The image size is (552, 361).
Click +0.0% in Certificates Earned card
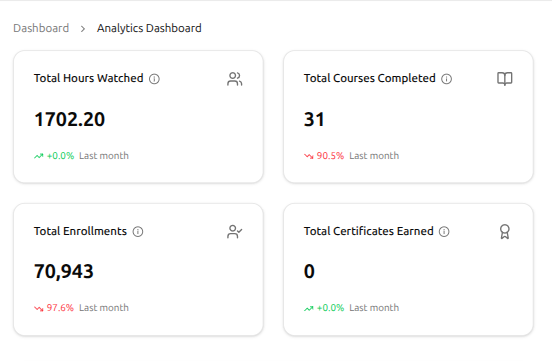pyautogui.click(x=330, y=308)
